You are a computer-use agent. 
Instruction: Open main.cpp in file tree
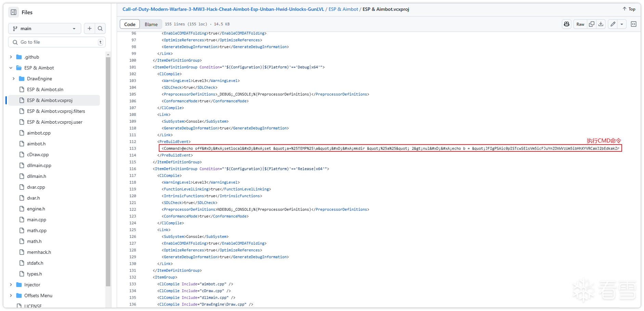(37, 220)
